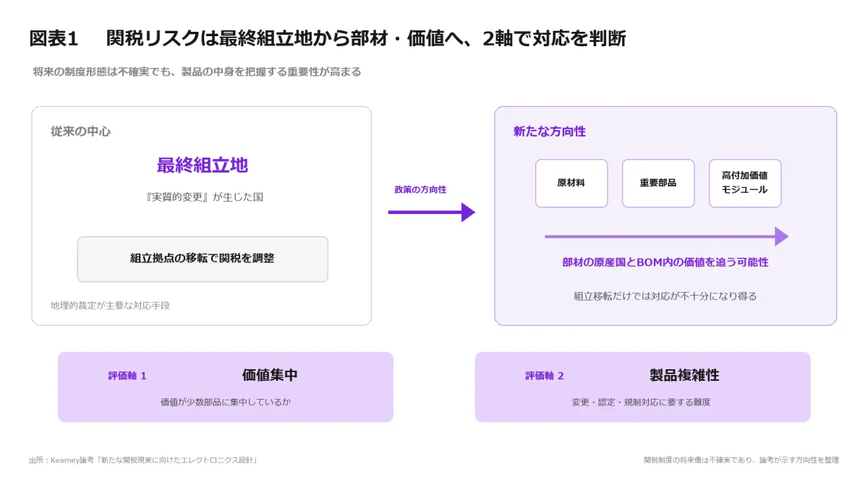Select the 価値集中 title

point(270,375)
